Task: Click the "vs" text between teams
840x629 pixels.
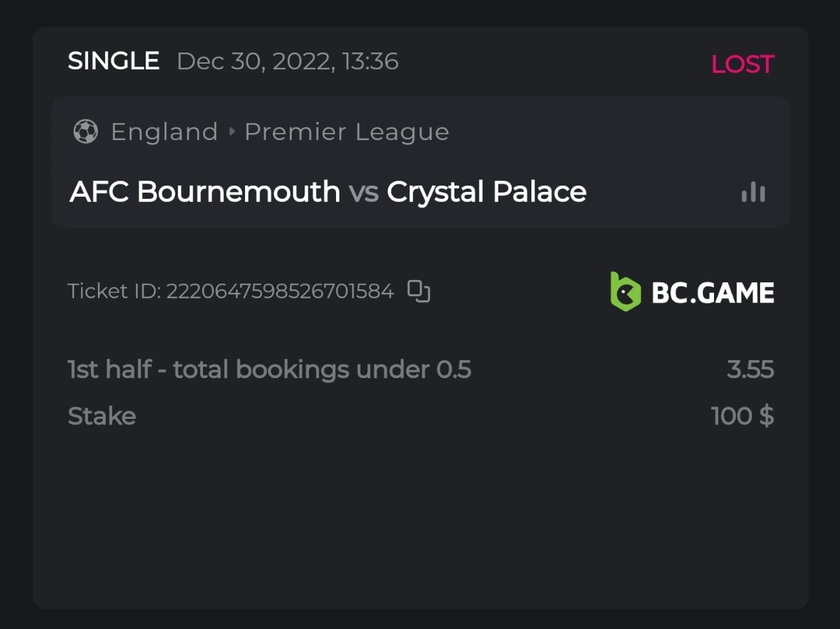Action: click(363, 193)
